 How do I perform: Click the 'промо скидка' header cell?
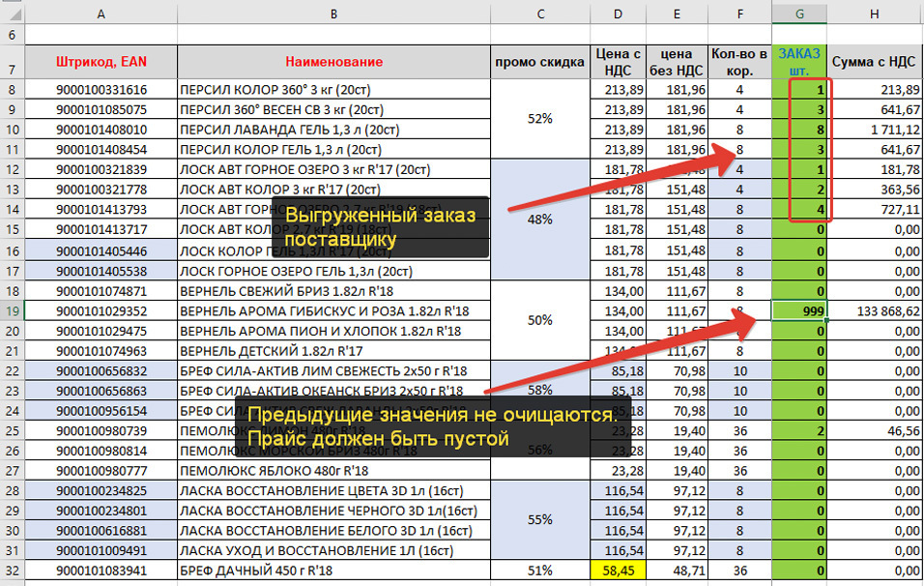coord(540,62)
